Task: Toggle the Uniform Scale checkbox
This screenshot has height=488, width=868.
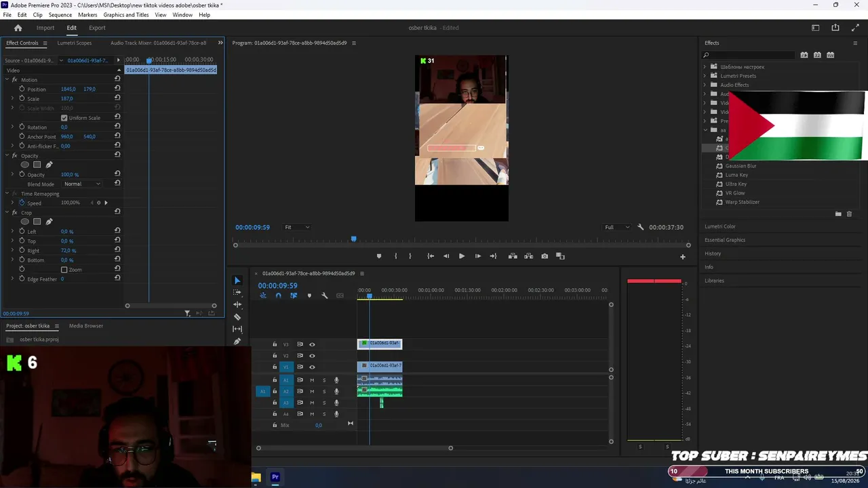Action: (64, 118)
